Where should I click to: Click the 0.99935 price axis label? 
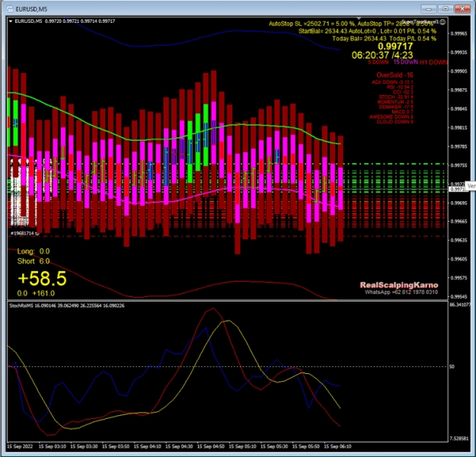(458, 53)
